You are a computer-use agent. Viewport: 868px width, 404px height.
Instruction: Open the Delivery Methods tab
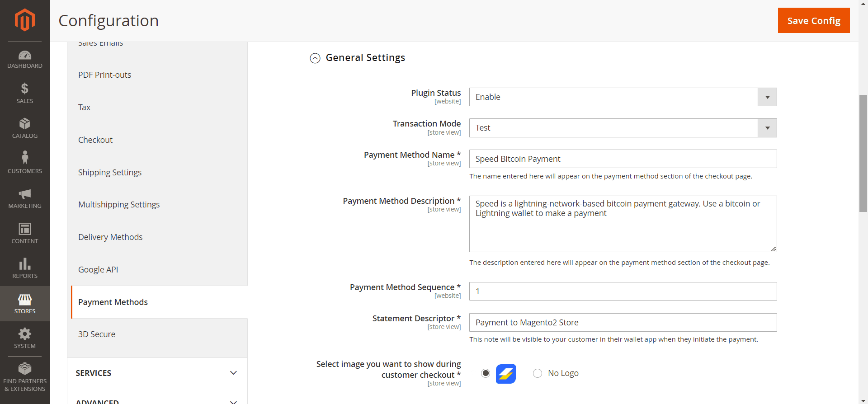click(157, 237)
